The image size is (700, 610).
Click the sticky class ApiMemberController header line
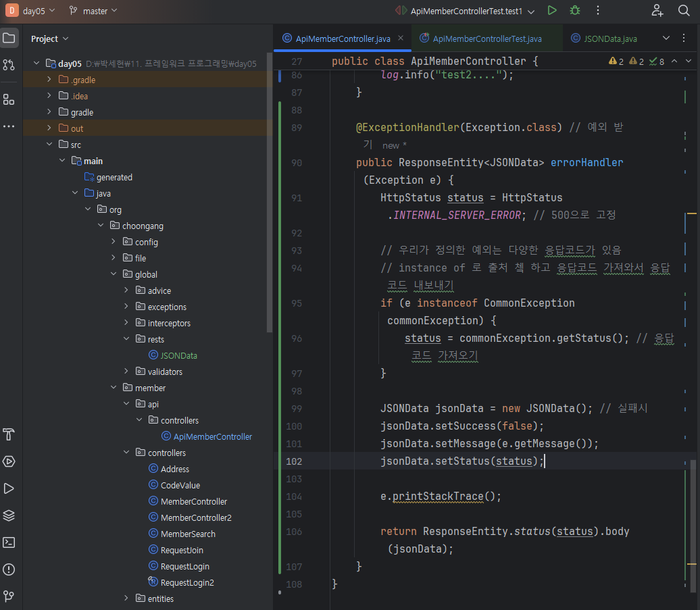coord(435,61)
